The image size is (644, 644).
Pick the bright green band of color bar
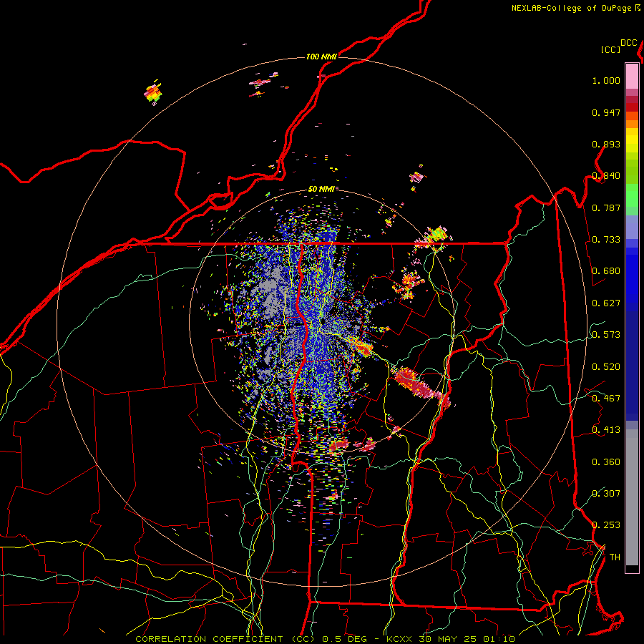point(632,195)
